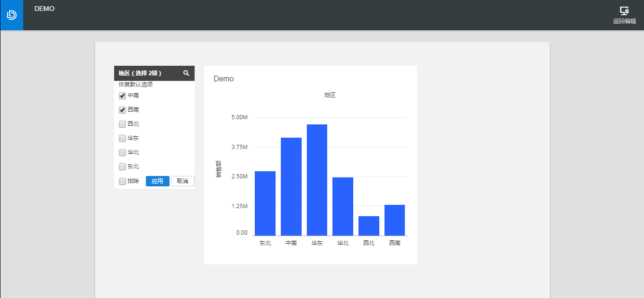This screenshot has width=644, height=298.
Task: Check the 西北 checkbox
Action: 122,124
